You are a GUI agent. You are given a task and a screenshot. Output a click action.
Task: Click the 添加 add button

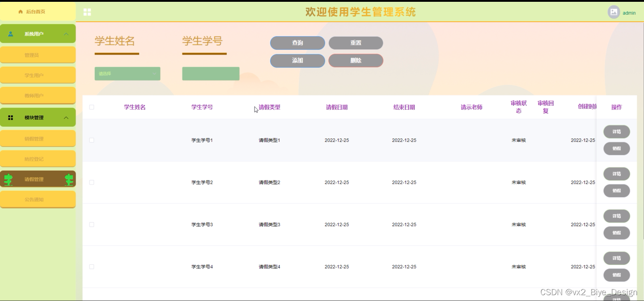[297, 60]
